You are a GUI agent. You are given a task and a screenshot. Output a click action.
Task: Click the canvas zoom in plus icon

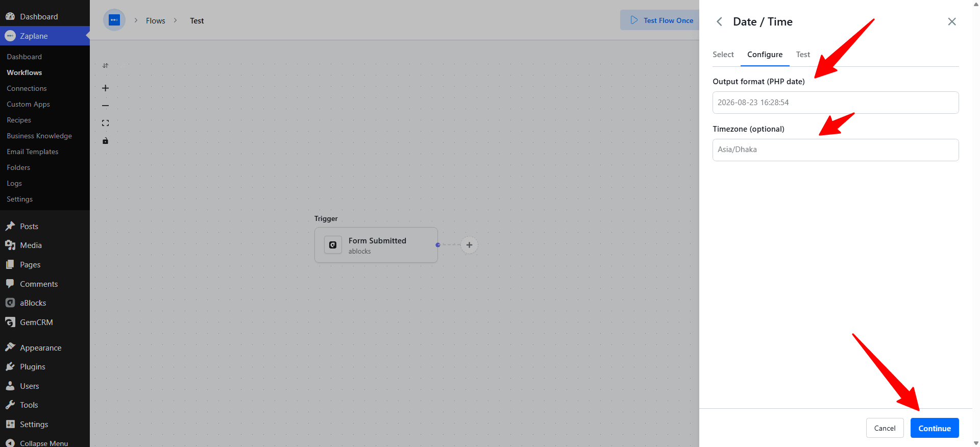click(x=105, y=88)
